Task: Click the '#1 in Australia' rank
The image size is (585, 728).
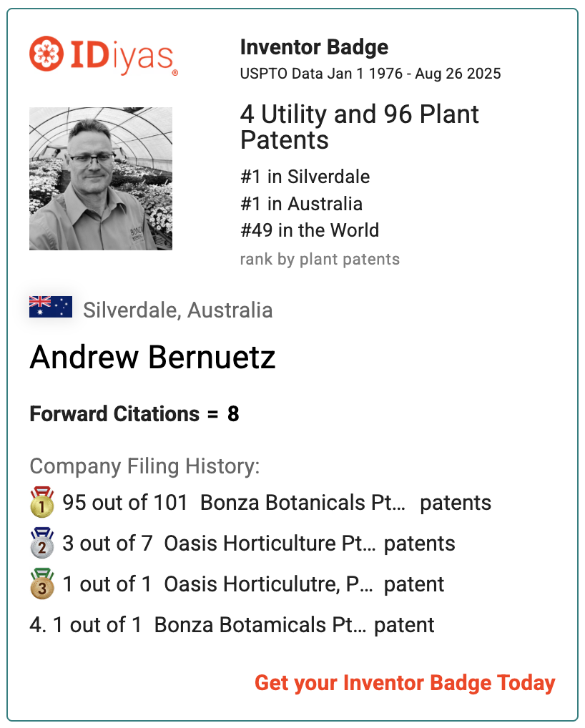Action: [301, 203]
